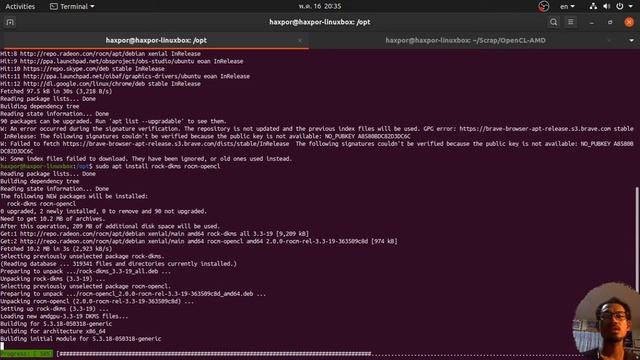This screenshot has width=640, height=360.
Task: Click the webcam overlay thumbnail
Action: click(x=606, y=321)
